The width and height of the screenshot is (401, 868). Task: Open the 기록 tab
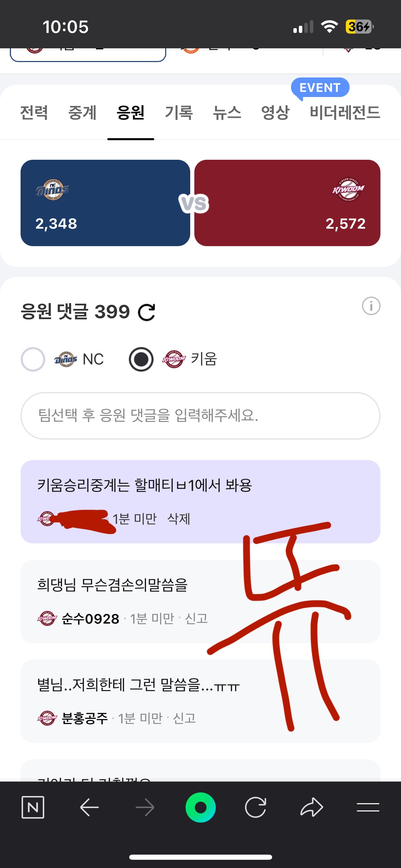point(179,113)
